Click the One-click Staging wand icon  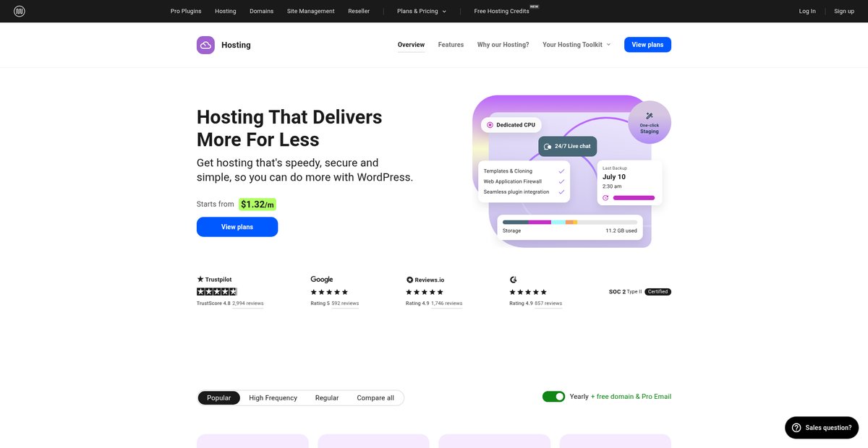pyautogui.click(x=649, y=116)
